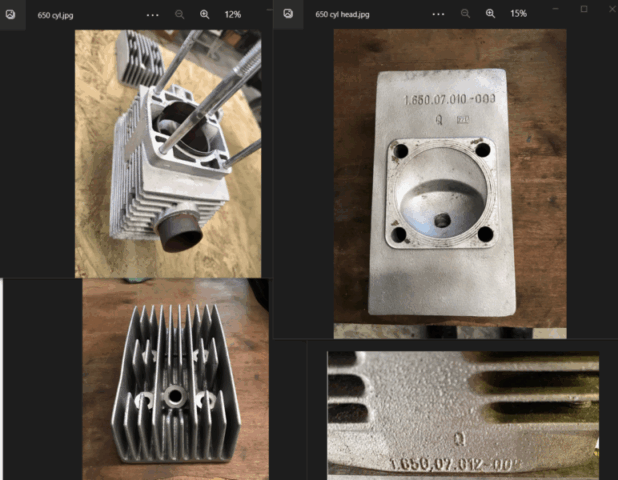The image size is (618, 480).
Task: Click the cylinder barrel photo with mounting studs
Action: coord(168,152)
